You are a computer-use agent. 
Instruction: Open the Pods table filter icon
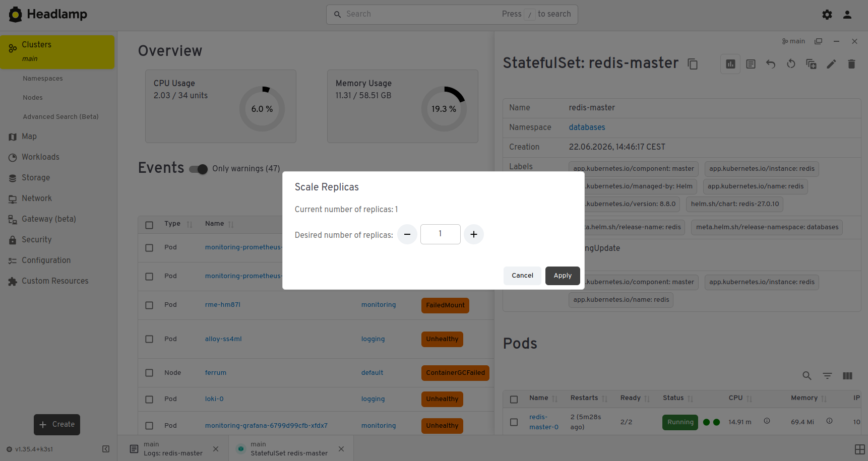click(827, 376)
